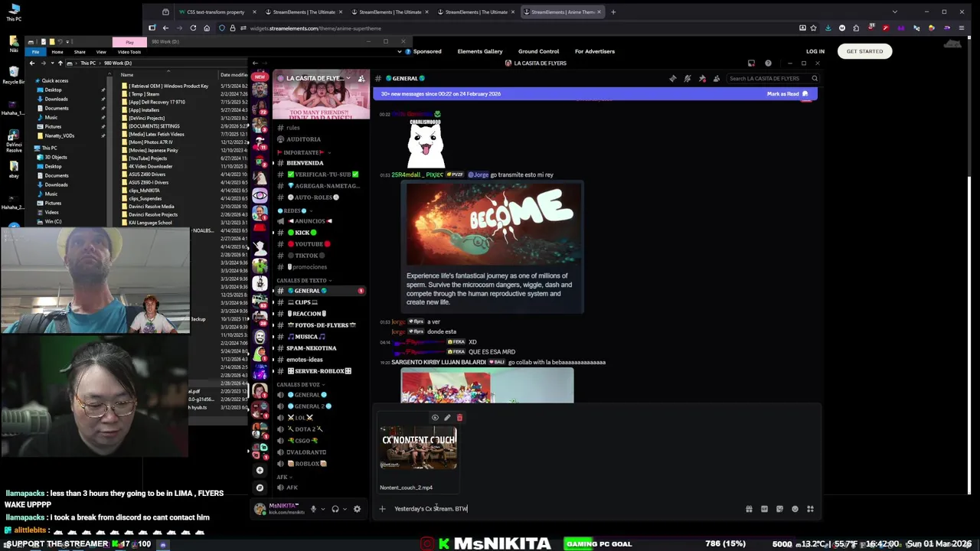This screenshot has width=980, height=551.
Task: Click the plus attach button beside message input
Action: point(382,509)
